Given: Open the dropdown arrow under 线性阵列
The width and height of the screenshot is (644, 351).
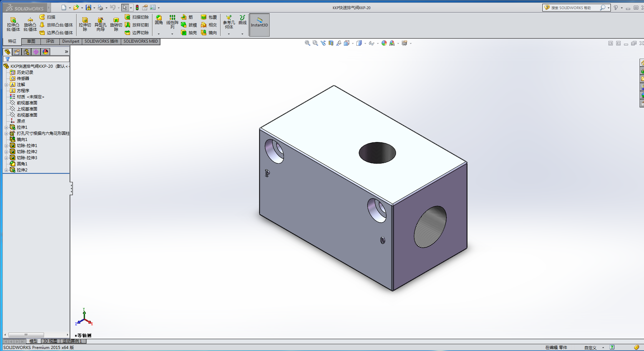Looking at the screenshot, I should click(x=172, y=34).
